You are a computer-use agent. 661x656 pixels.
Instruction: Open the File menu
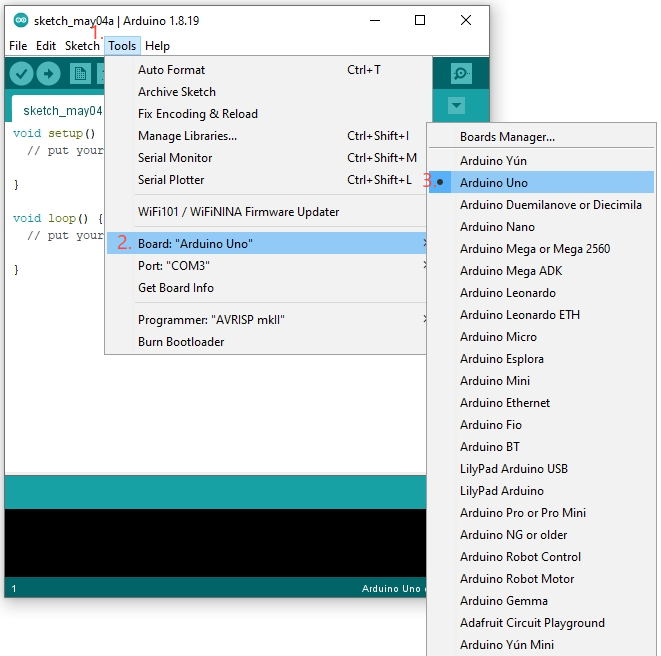[18, 46]
